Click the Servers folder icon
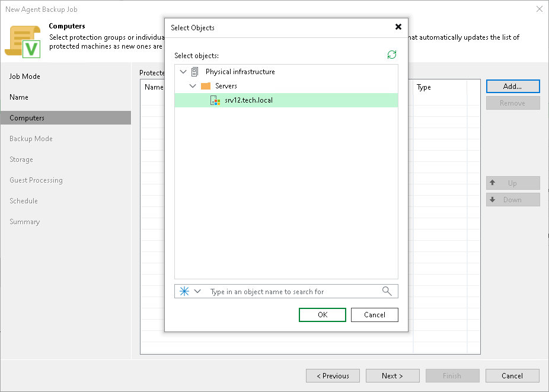This screenshot has width=549, height=392. tap(206, 86)
